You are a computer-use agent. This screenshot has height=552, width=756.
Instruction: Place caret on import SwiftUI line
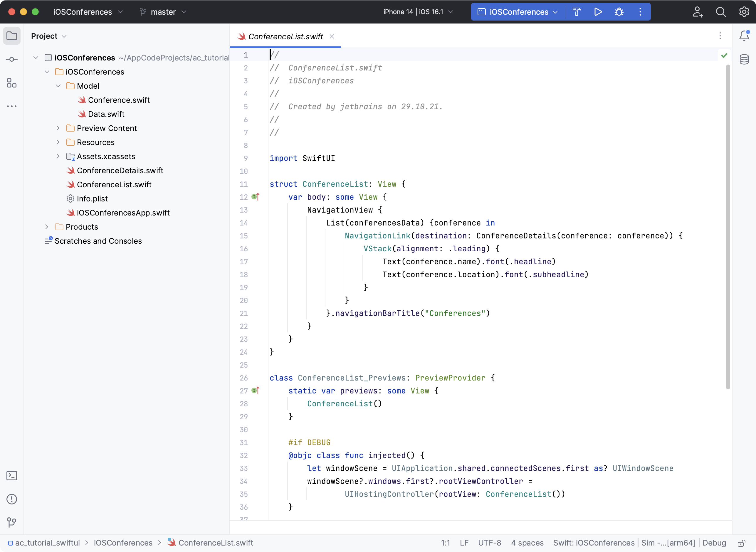click(x=302, y=158)
